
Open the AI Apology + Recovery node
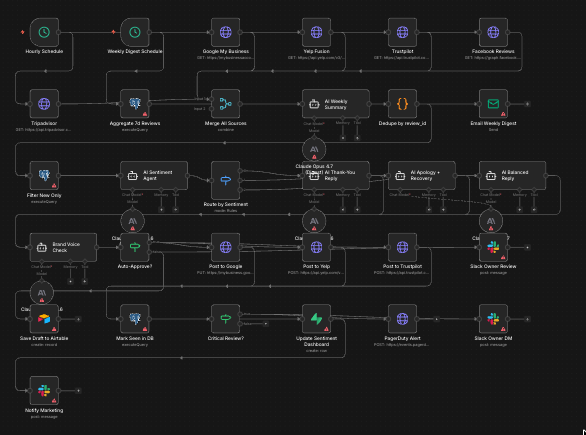(x=422, y=176)
